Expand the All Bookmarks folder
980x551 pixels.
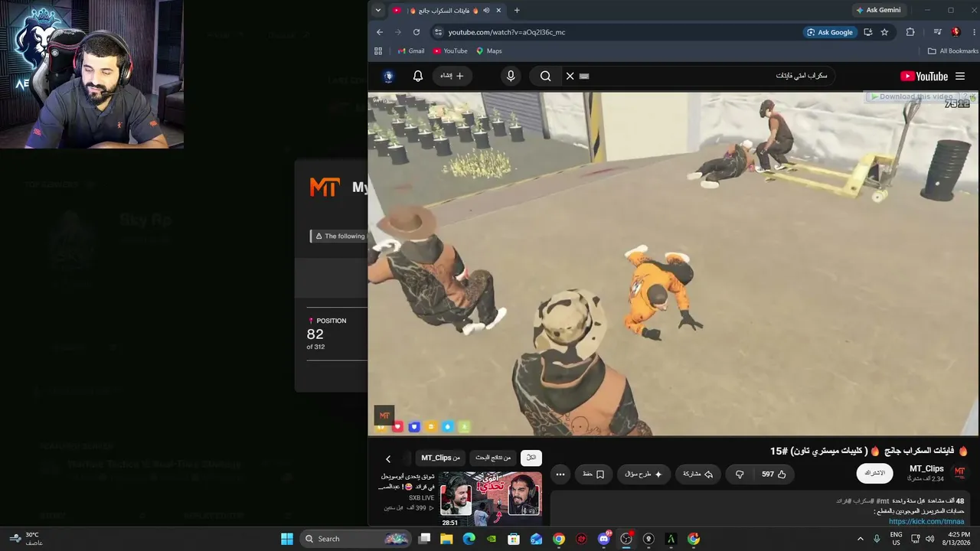(952, 51)
